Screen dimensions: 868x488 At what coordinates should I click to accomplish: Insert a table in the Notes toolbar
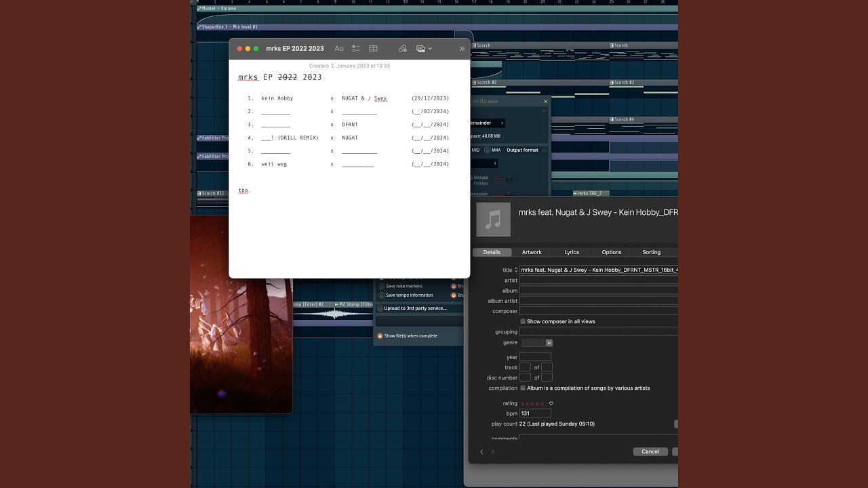[x=373, y=49]
